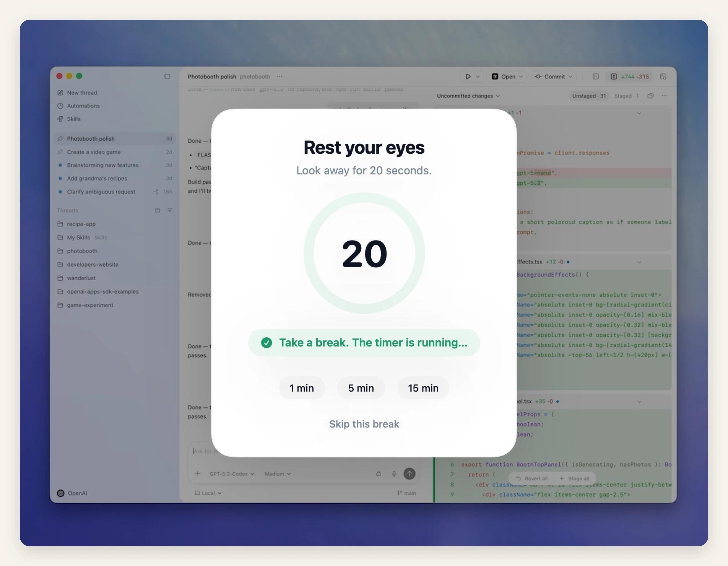This screenshot has height=566, width=728.
Task: Toggle the terminal panel icon
Action: tap(596, 76)
